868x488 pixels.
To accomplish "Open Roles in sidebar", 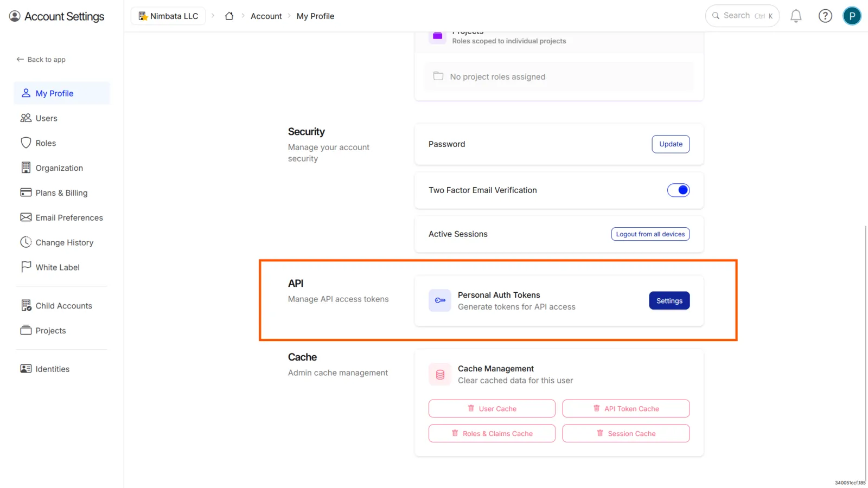I will [62, 143].
